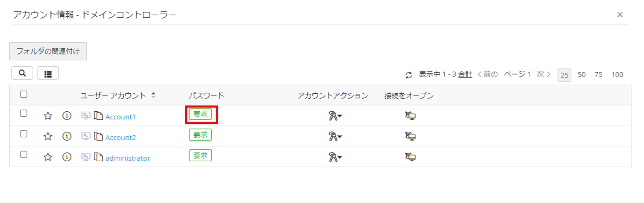The height and width of the screenshot is (203, 644).
Task: Open the administrator account link
Action: 128,158
